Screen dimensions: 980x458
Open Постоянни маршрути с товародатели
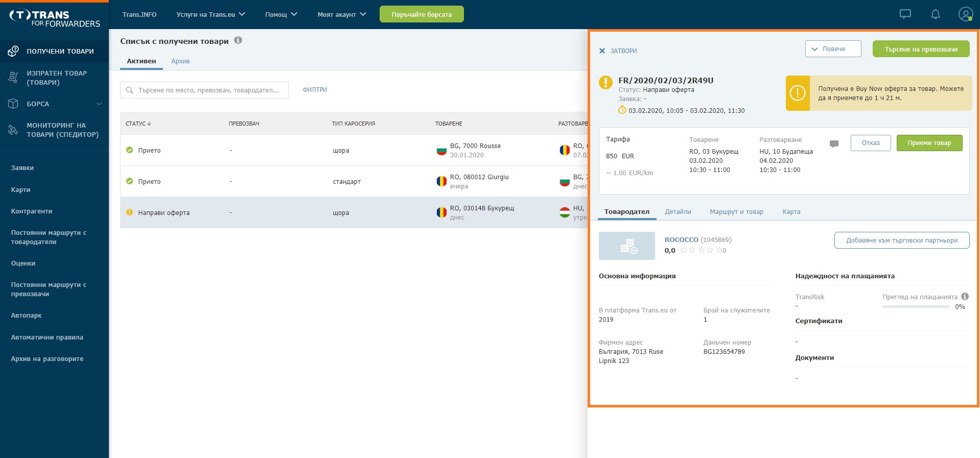point(49,237)
